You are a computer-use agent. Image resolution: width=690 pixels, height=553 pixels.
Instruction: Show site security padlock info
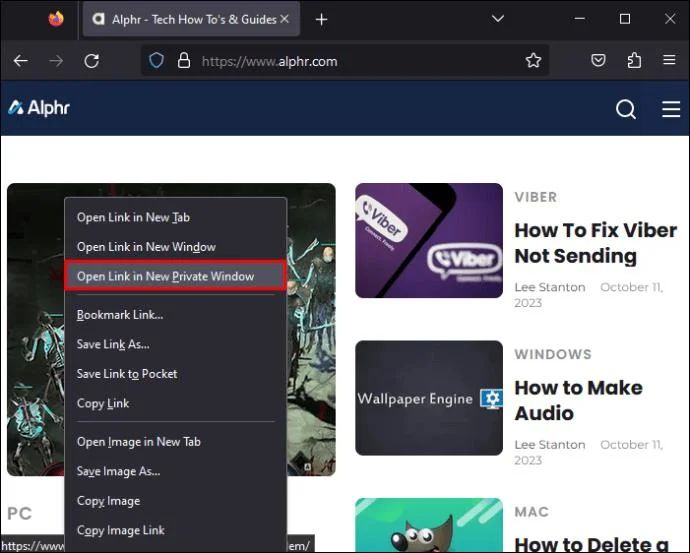(x=184, y=60)
